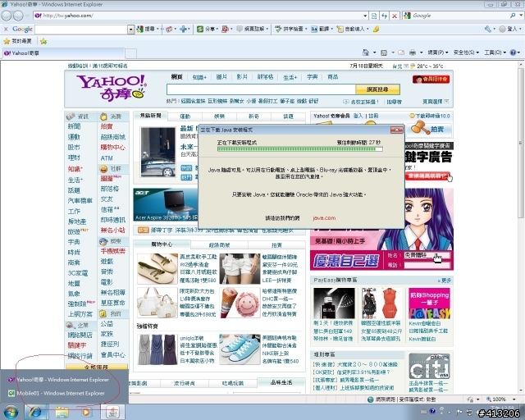Click the 拍賣 auction gavel button
The image size is (525, 420).
tap(429, 129)
